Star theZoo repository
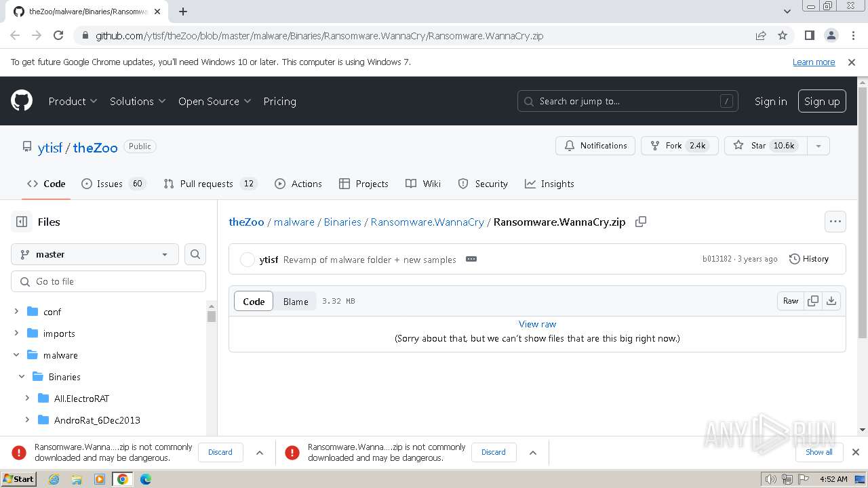 pos(766,146)
